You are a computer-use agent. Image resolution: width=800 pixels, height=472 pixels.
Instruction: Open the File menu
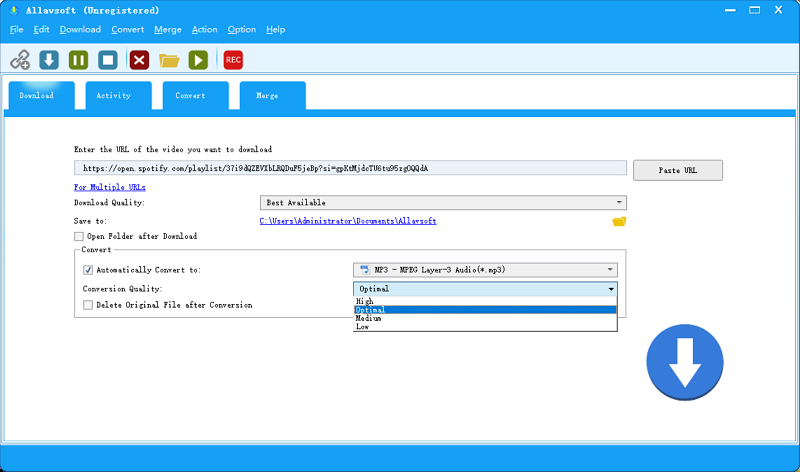coord(16,30)
